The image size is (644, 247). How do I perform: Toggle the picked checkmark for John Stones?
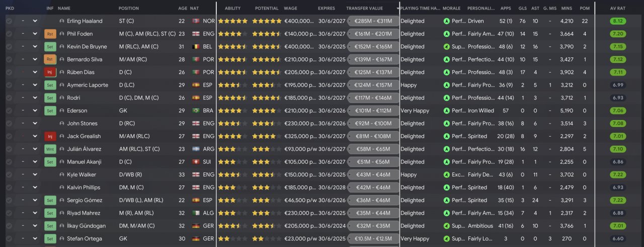[x=9, y=124]
